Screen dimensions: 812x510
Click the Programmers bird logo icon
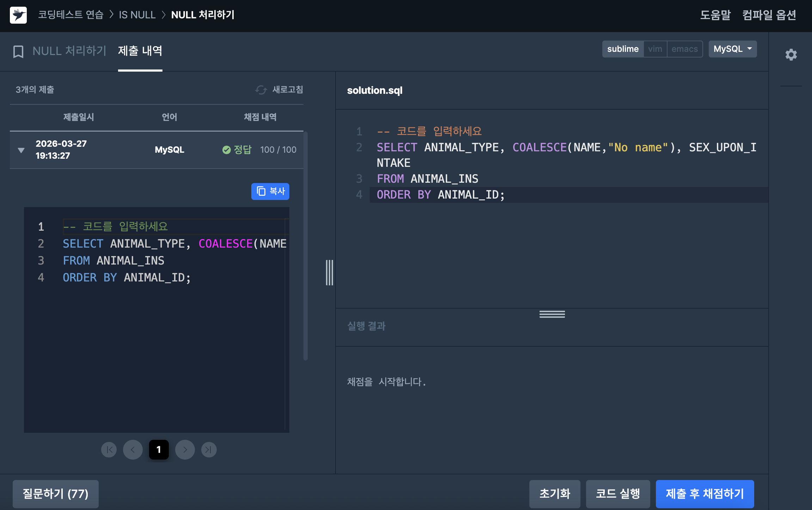18,15
